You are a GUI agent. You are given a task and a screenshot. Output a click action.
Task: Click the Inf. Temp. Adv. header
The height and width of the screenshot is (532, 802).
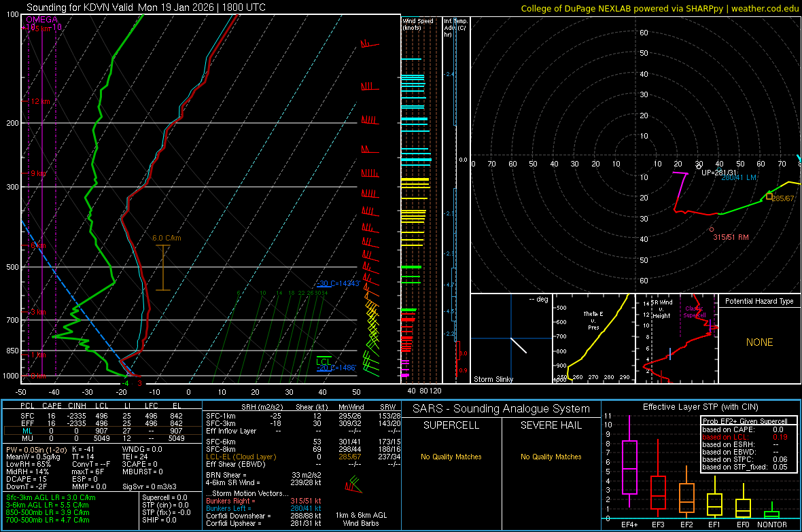coord(455,28)
